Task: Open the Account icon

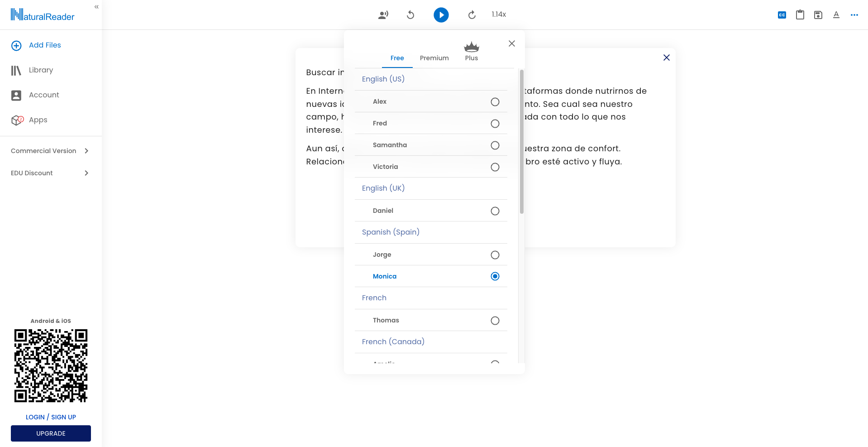Action: [16, 95]
